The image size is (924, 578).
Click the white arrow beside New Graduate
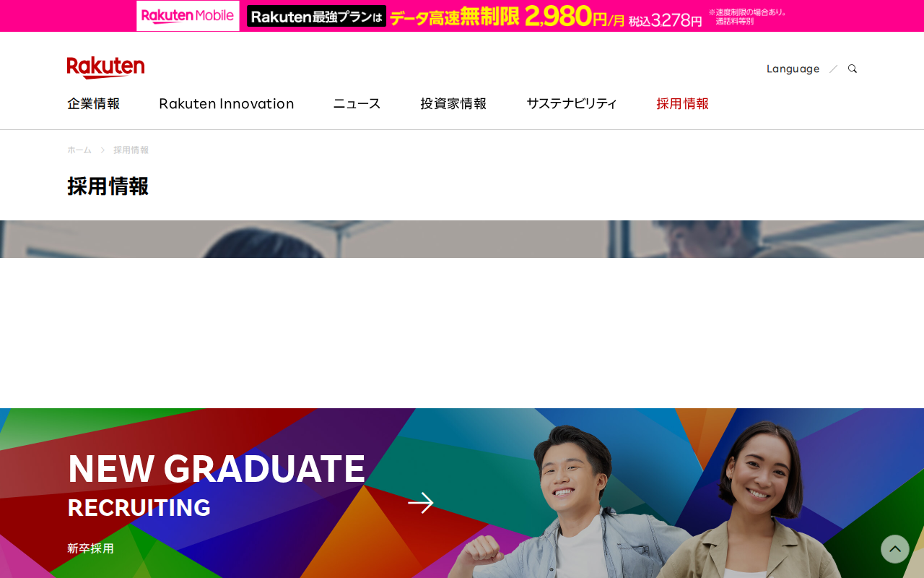click(421, 503)
